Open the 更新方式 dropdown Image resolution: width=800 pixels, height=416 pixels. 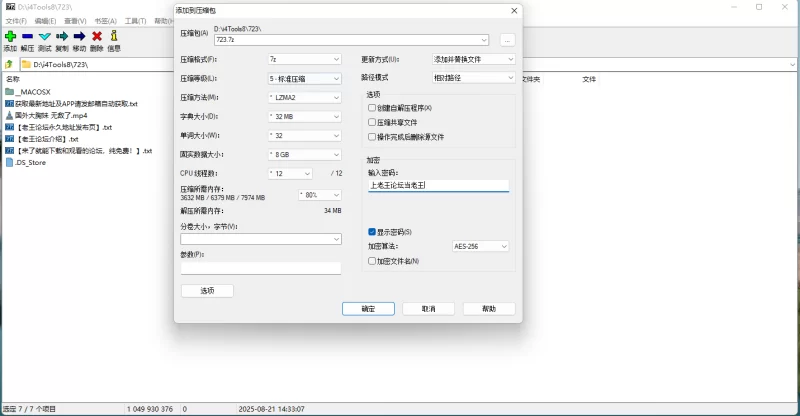(473, 60)
